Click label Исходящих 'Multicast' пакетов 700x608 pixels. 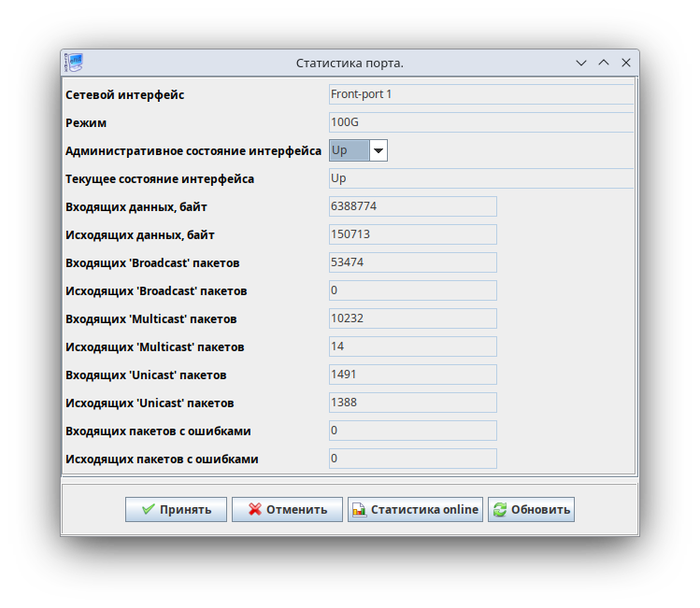click(155, 347)
